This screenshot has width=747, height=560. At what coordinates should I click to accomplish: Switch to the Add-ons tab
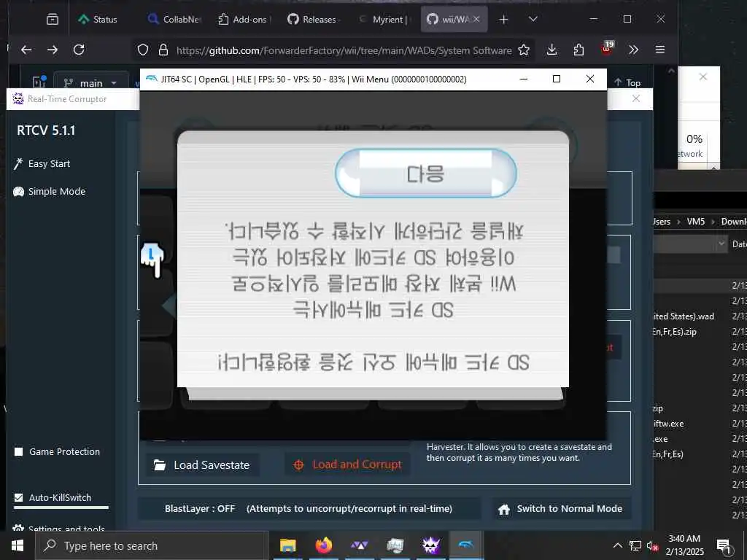click(243, 20)
